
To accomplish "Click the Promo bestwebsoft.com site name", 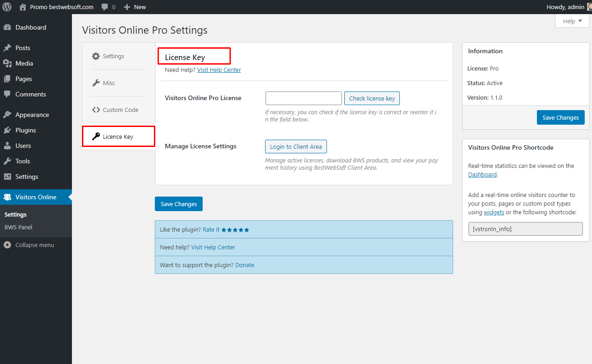I will pos(61,7).
